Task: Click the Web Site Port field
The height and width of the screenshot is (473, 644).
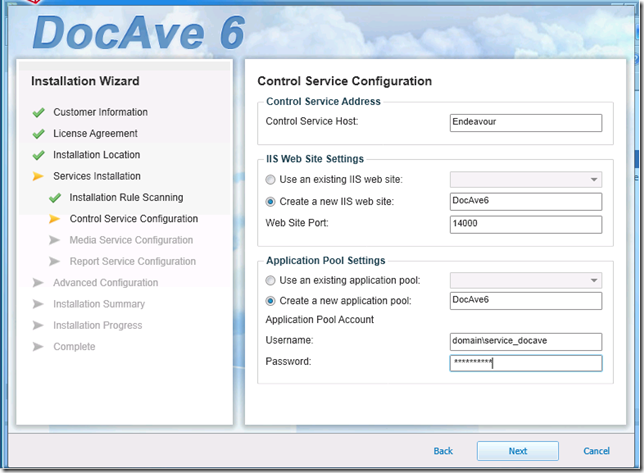Action: tap(526, 225)
